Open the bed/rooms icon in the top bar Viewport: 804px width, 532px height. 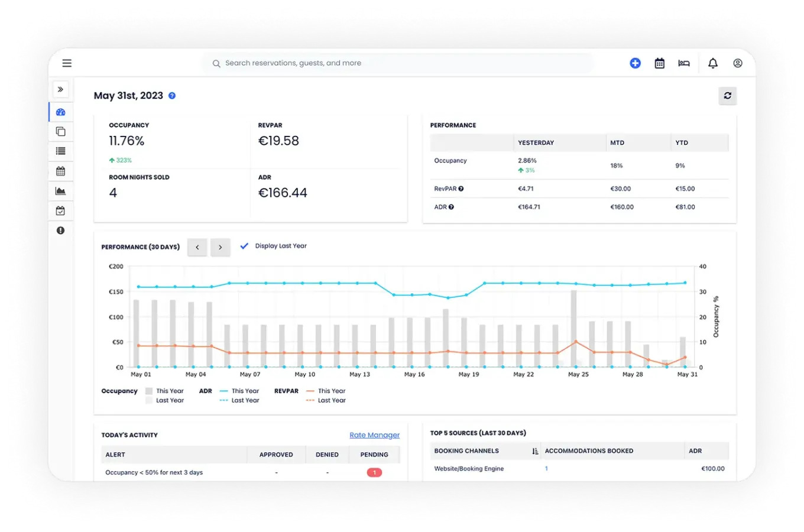coord(683,63)
